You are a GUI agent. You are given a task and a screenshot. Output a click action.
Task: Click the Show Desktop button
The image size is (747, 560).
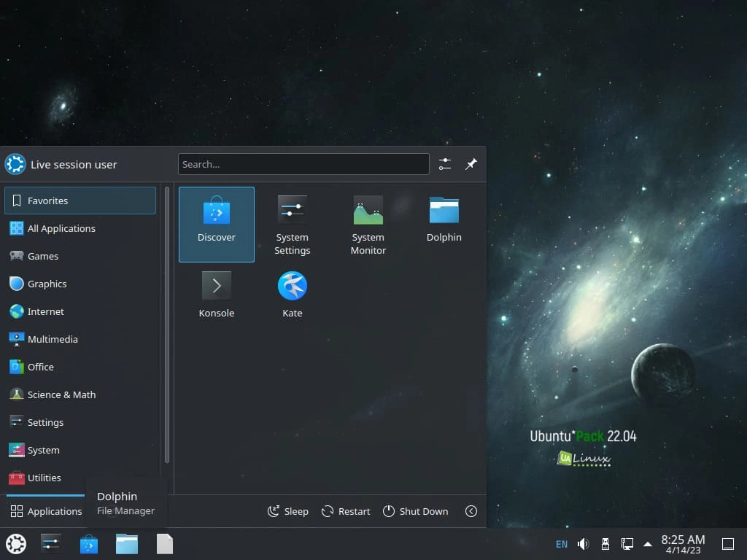coord(728,544)
